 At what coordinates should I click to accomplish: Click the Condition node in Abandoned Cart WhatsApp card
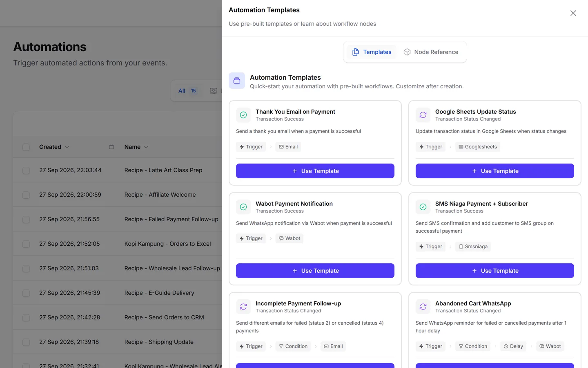473,346
